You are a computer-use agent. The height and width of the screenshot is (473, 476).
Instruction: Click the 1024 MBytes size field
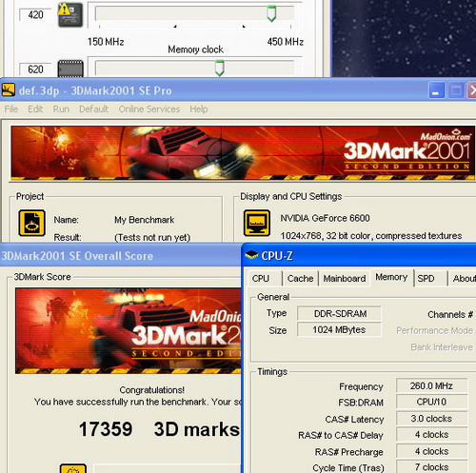[x=339, y=330]
